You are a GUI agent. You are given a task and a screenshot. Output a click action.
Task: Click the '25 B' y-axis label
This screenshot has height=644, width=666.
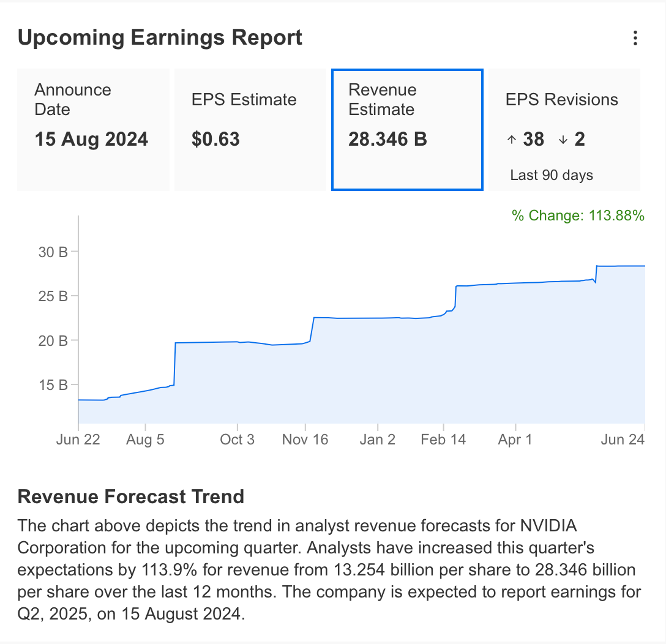[x=53, y=296]
